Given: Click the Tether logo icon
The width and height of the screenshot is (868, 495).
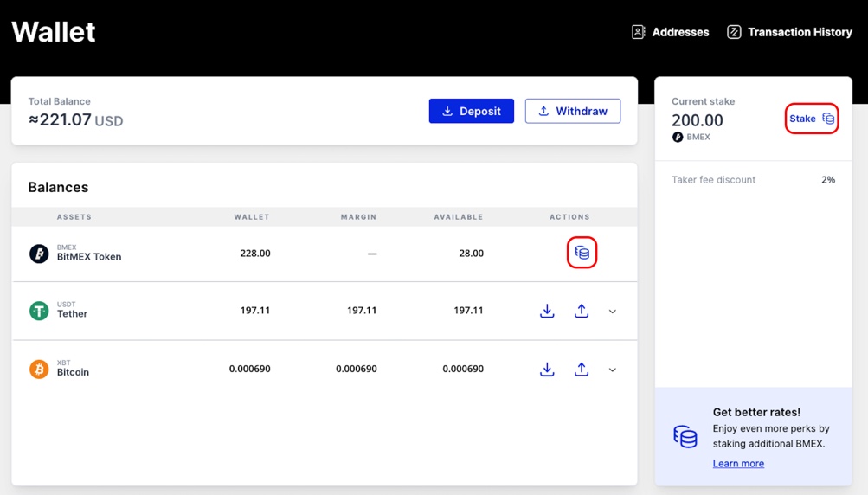Looking at the screenshot, I should tap(39, 311).
